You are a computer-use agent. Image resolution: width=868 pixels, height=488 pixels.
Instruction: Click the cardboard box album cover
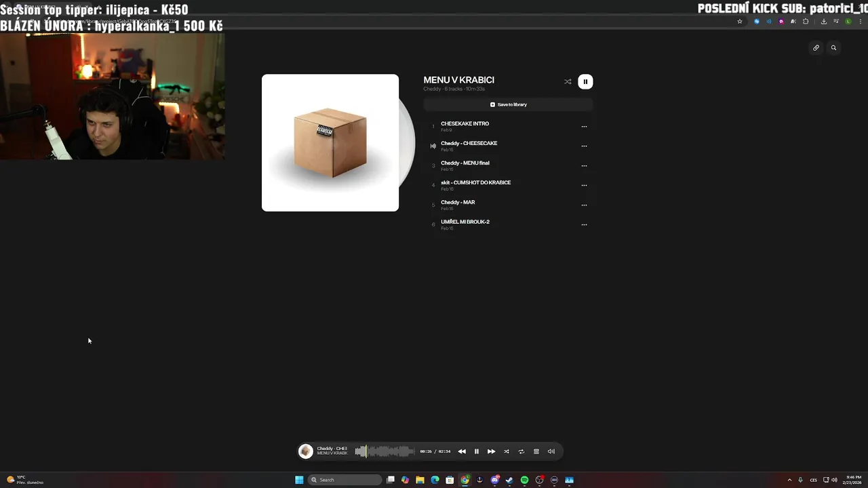pyautogui.click(x=330, y=142)
